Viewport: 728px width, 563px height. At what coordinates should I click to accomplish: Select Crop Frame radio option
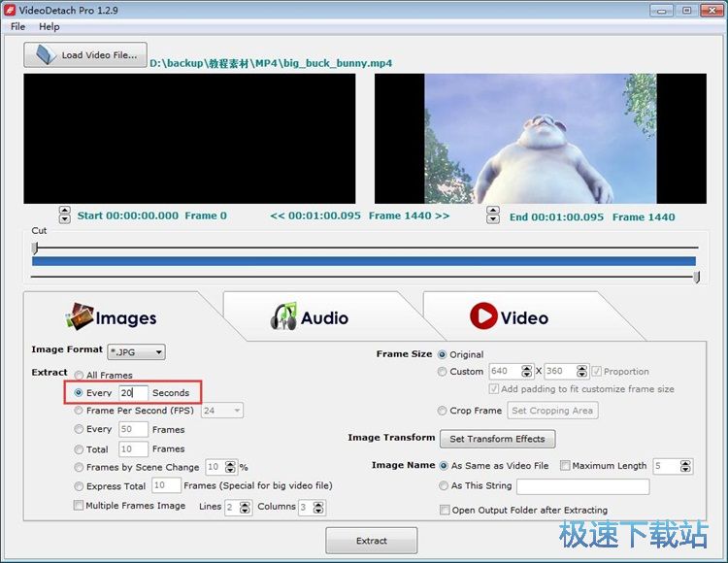pyautogui.click(x=442, y=411)
